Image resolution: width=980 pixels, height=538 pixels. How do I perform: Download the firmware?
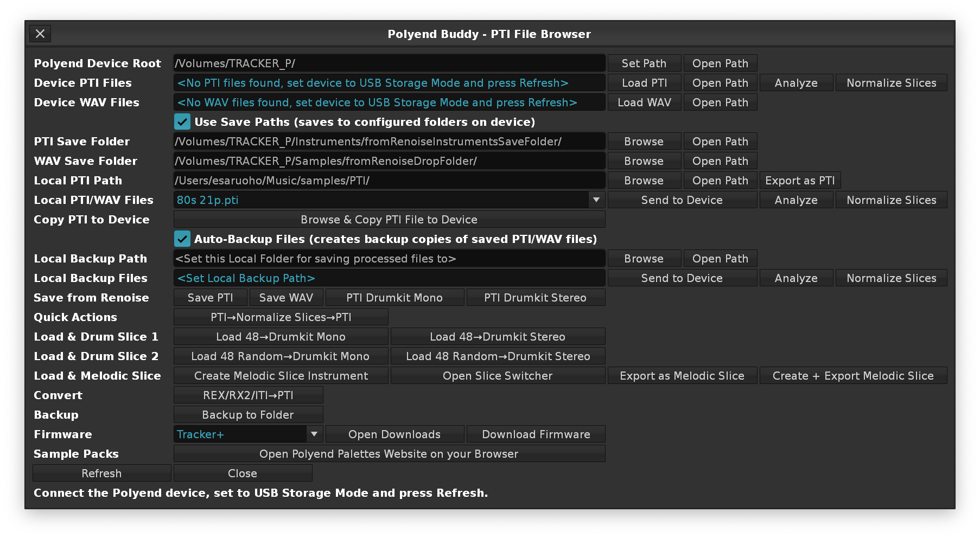coord(536,434)
